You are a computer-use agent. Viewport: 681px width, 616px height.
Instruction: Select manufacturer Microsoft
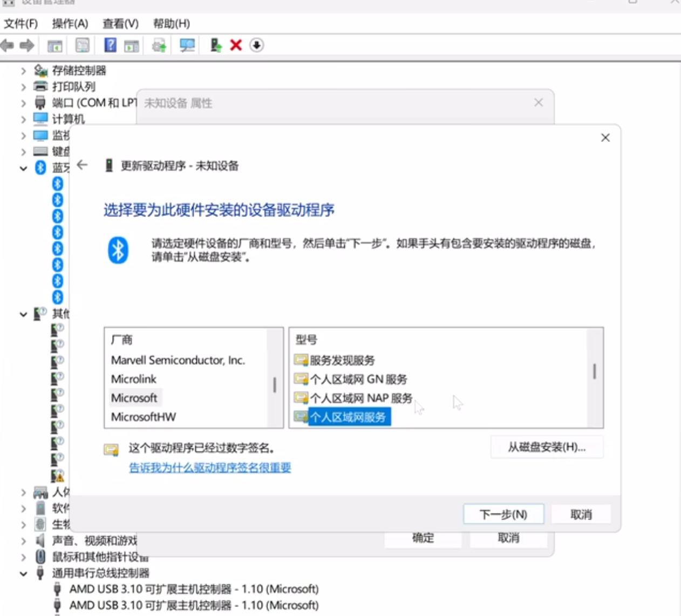coord(134,398)
